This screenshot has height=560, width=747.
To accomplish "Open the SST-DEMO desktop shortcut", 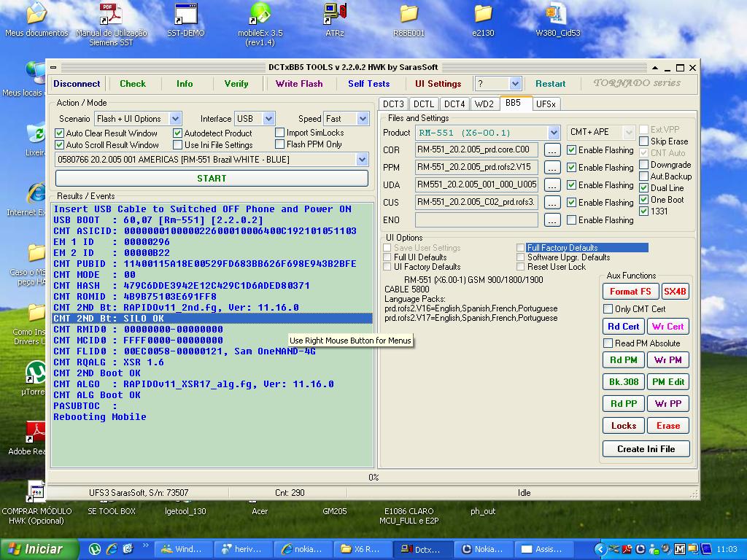I will (x=186, y=20).
